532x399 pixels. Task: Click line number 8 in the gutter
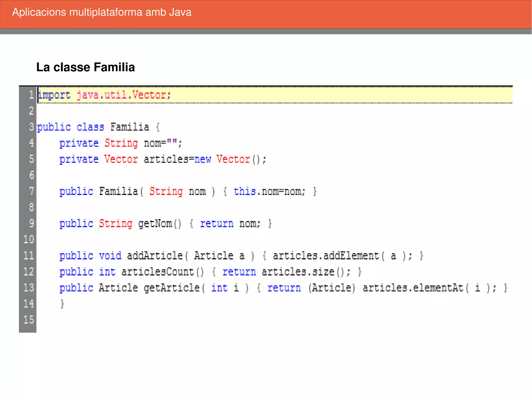coord(31,207)
